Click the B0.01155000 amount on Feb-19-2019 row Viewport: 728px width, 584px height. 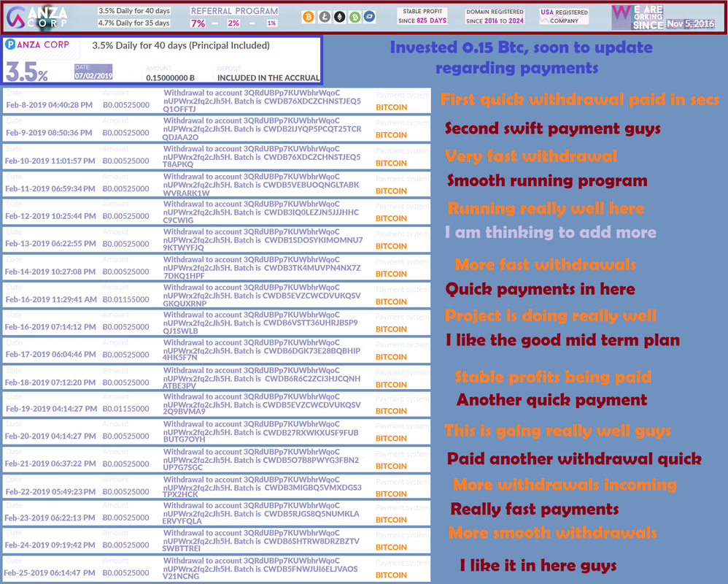point(125,409)
